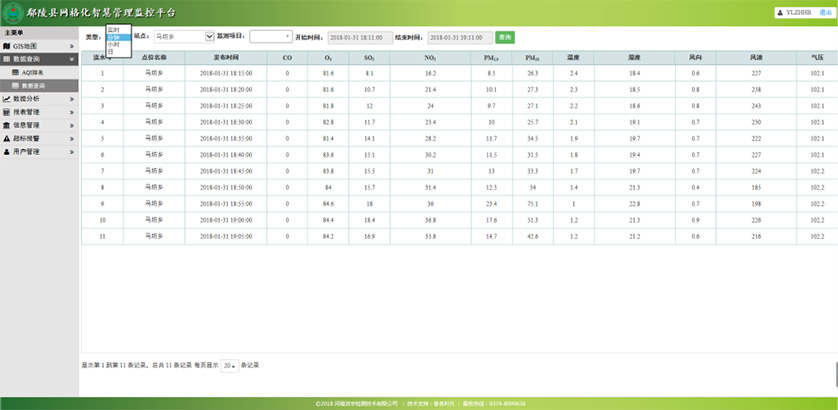838x410 pixels.
Task: Click the wind speed value 185
Action: [x=756, y=188]
